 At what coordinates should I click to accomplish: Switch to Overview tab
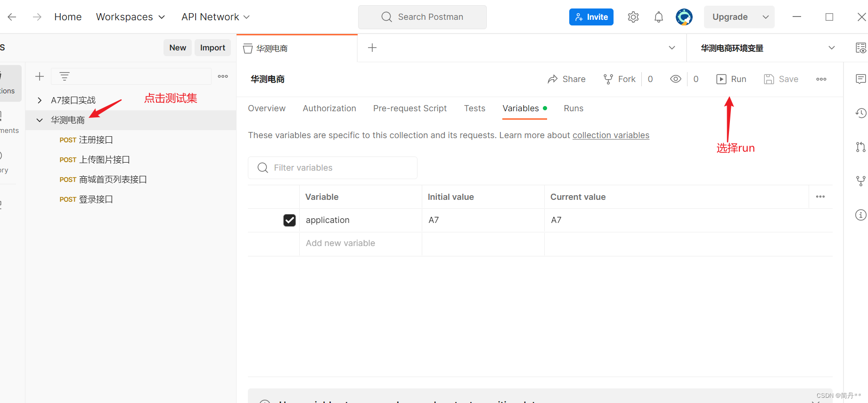click(x=267, y=108)
